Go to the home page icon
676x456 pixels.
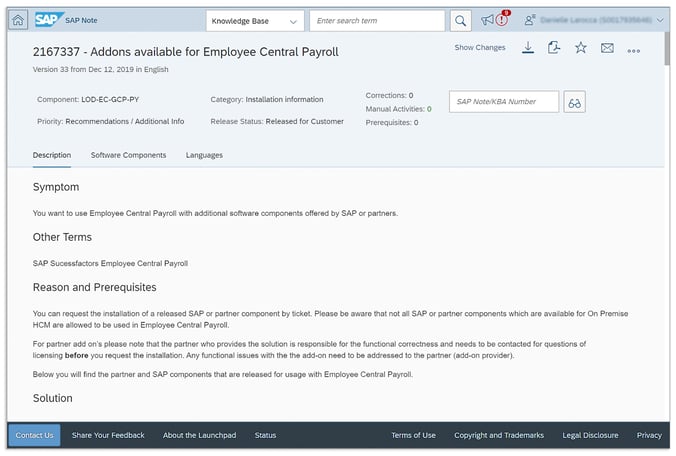(x=18, y=20)
